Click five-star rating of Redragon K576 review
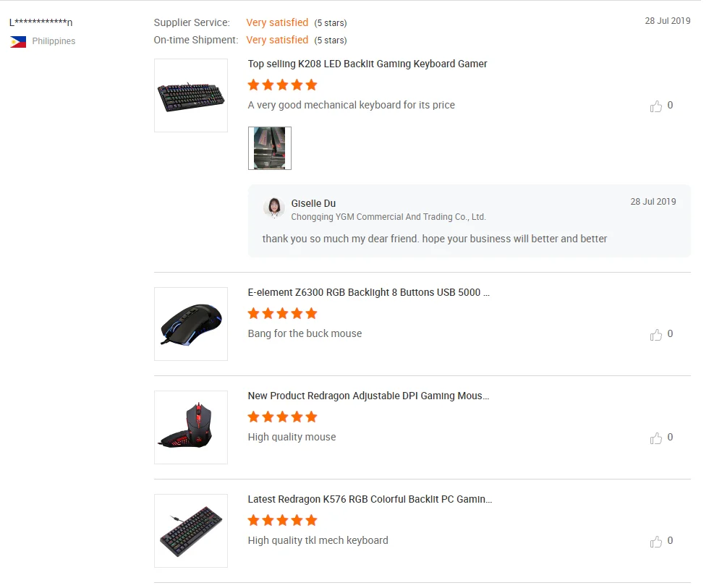The image size is (722, 588). pos(282,520)
